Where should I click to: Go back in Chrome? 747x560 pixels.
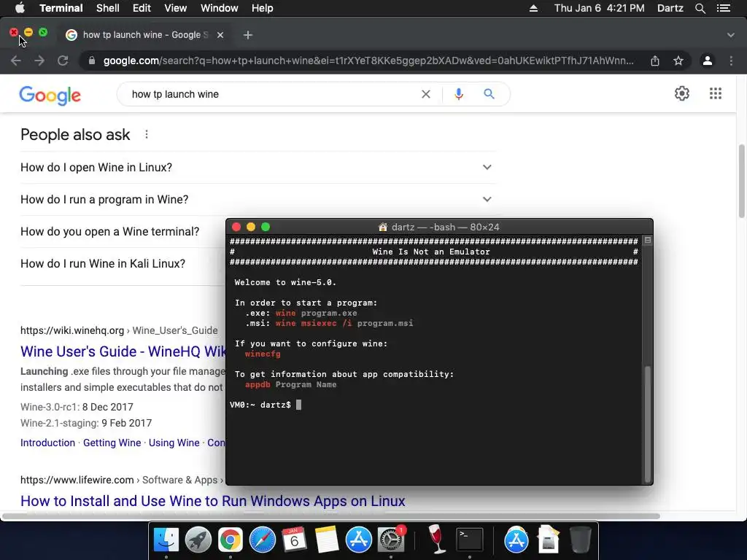tap(16, 61)
